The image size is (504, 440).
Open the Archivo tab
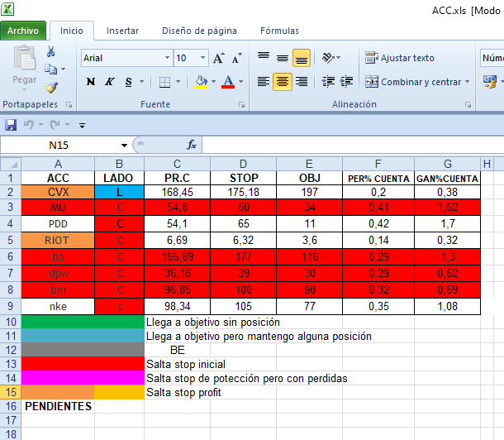point(23,31)
